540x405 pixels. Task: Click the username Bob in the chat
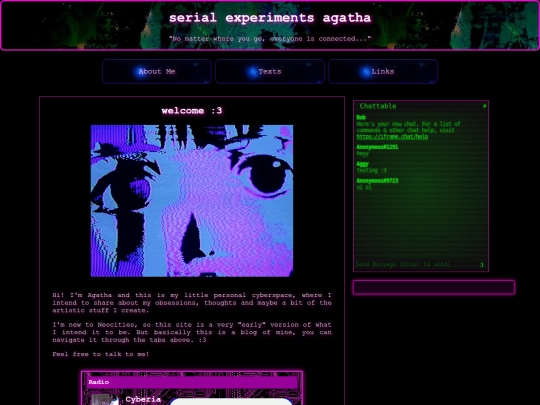pos(361,117)
